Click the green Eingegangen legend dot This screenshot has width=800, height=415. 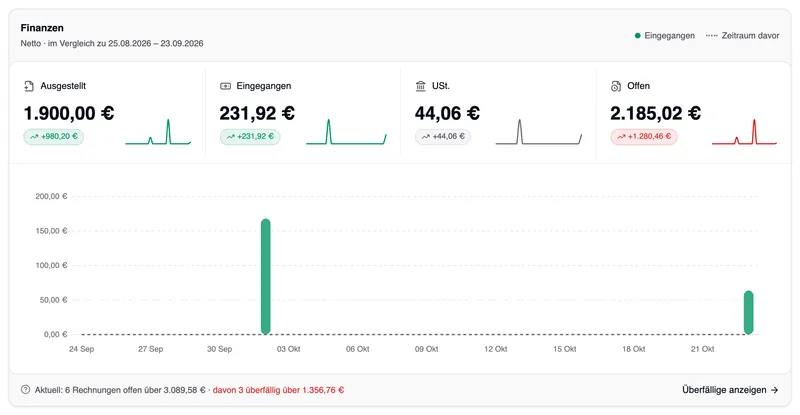(x=638, y=36)
